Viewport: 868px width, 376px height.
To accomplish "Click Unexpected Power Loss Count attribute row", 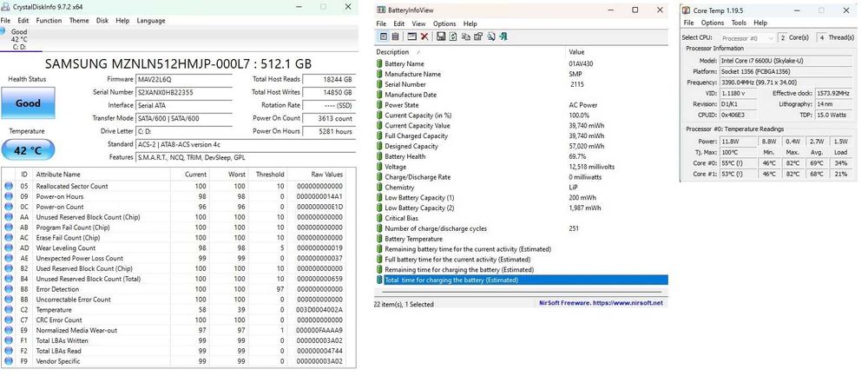I will (178, 258).
